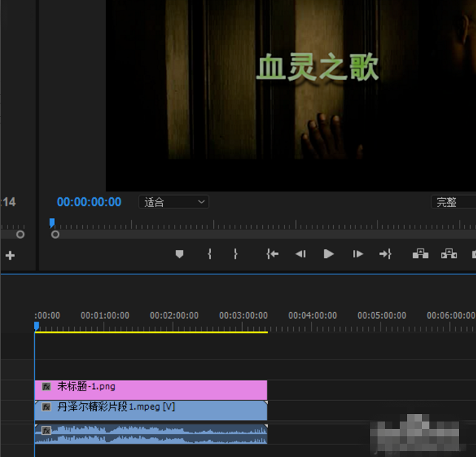Image resolution: width=476 pixels, height=457 pixels.
Task: Click the source monitor zoom scroll handle
Action: point(20,234)
